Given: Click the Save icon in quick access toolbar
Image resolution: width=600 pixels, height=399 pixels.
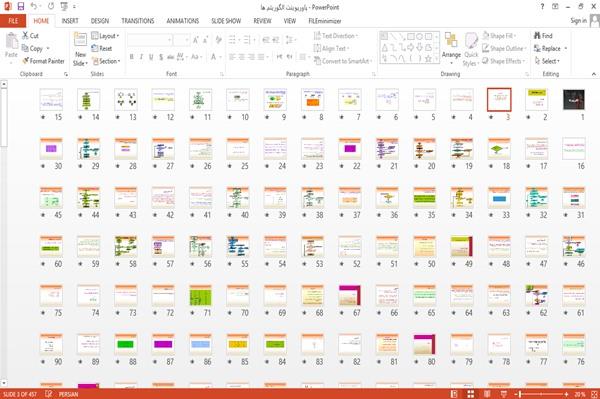Looking at the screenshot, I should click(x=21, y=7).
